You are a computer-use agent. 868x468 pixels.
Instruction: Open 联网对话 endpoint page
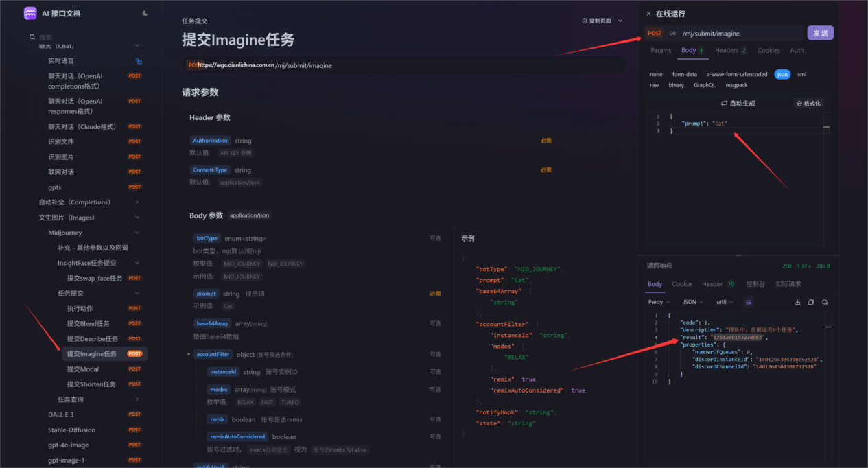point(61,172)
